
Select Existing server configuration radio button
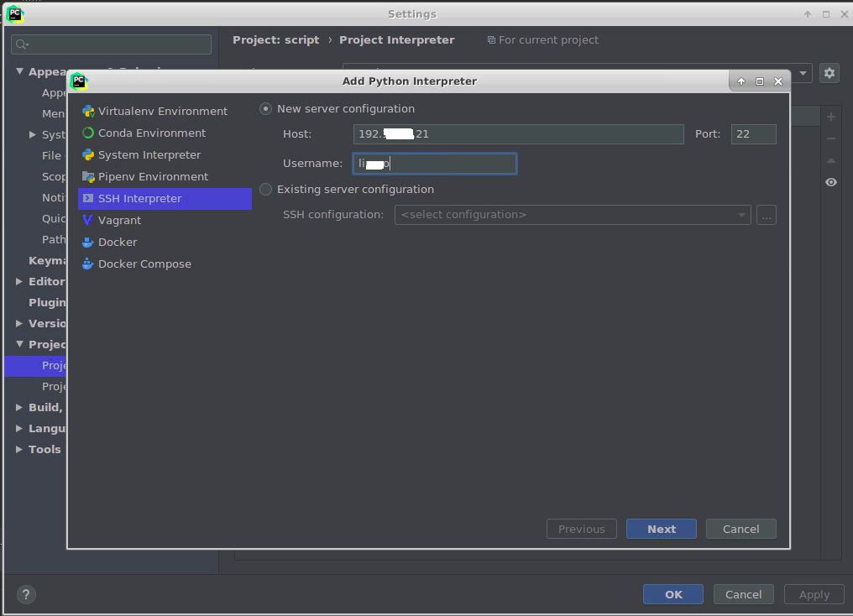(265, 189)
